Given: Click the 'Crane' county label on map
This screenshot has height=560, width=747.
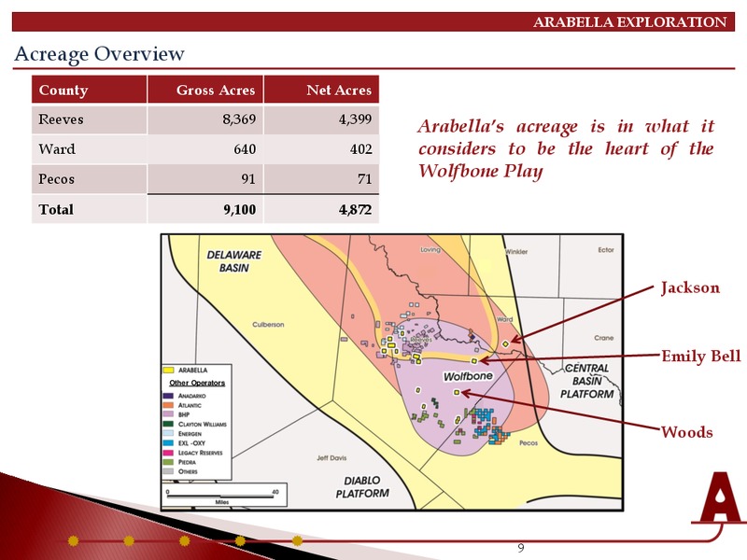Looking at the screenshot, I should (603, 338).
